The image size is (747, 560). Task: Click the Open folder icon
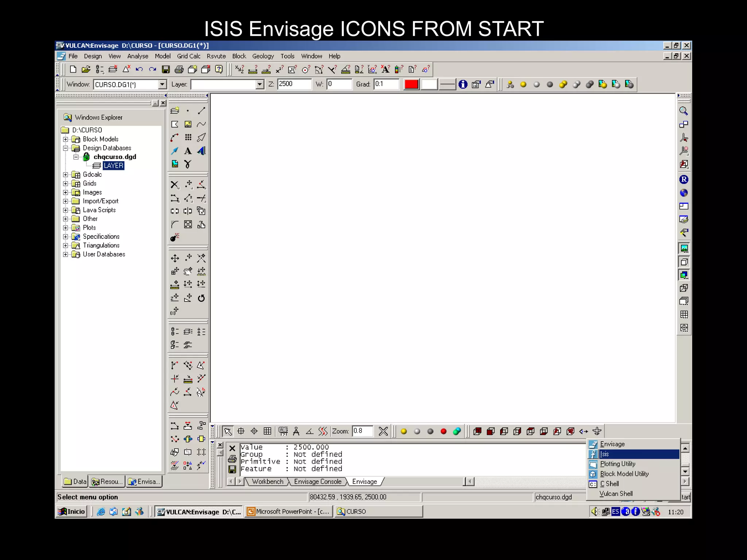86,69
